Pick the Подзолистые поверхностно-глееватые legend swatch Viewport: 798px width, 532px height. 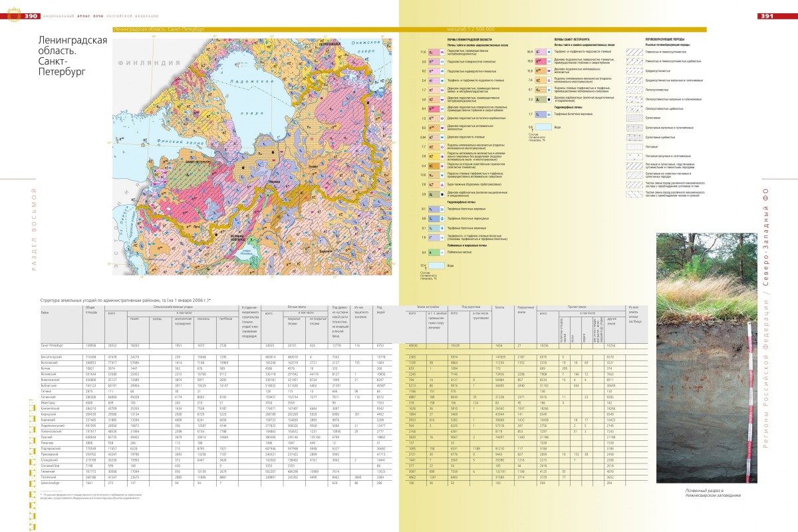tap(436, 61)
